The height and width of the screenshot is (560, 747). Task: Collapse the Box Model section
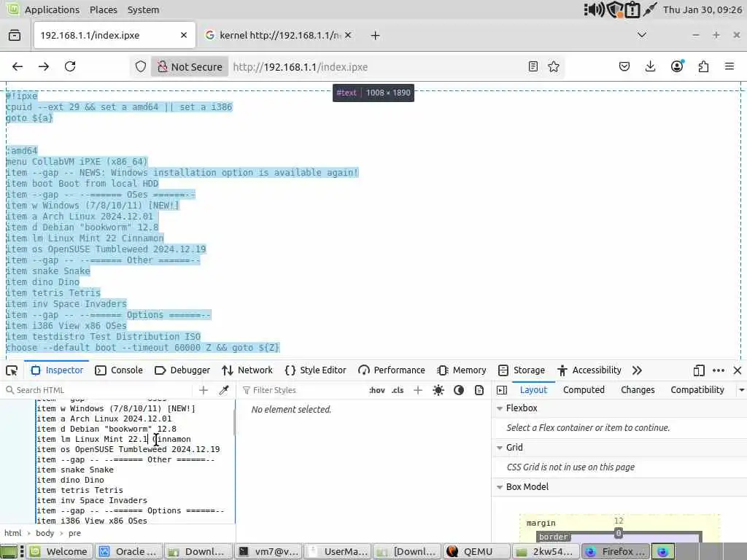coord(500,487)
